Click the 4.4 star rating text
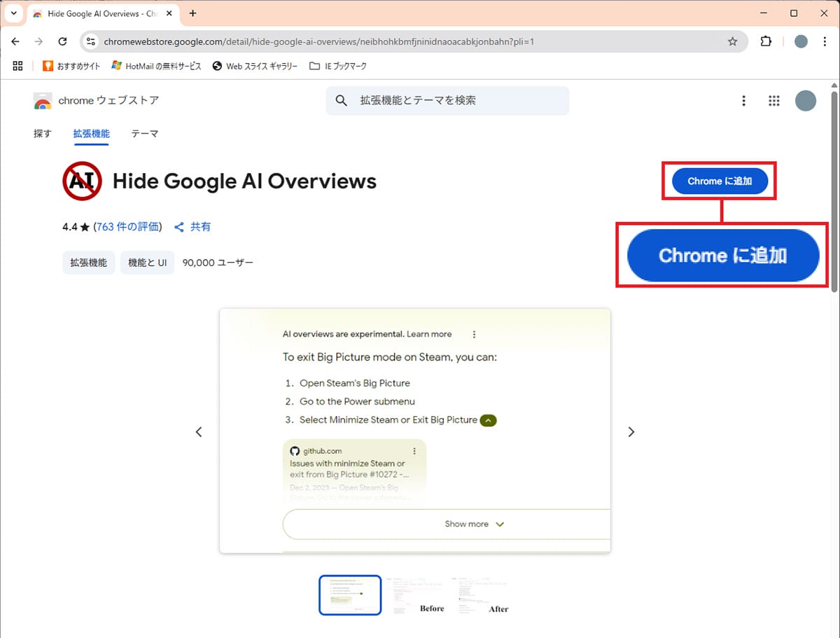The width and height of the screenshot is (840, 638). click(x=76, y=227)
